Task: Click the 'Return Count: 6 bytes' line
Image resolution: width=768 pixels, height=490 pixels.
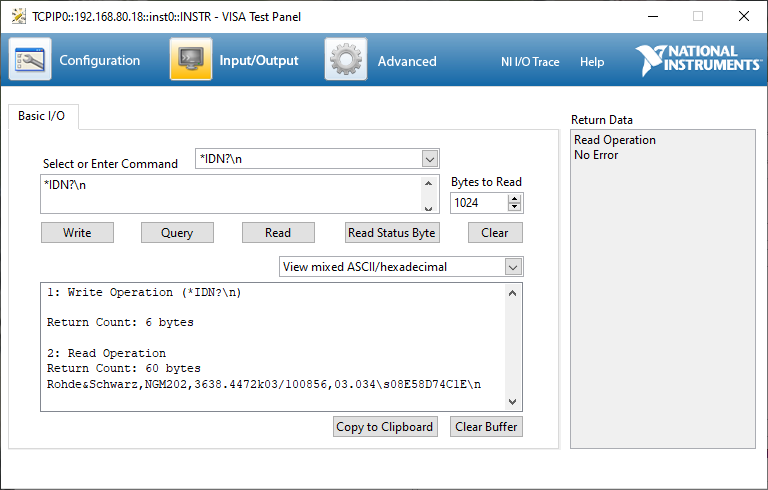Action: [x=120, y=322]
